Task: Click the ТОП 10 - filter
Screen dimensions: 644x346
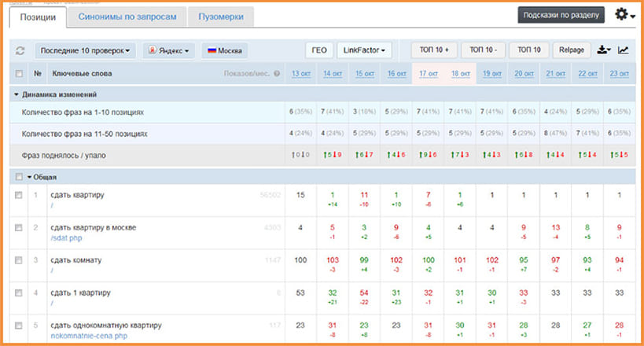Action: [x=483, y=50]
